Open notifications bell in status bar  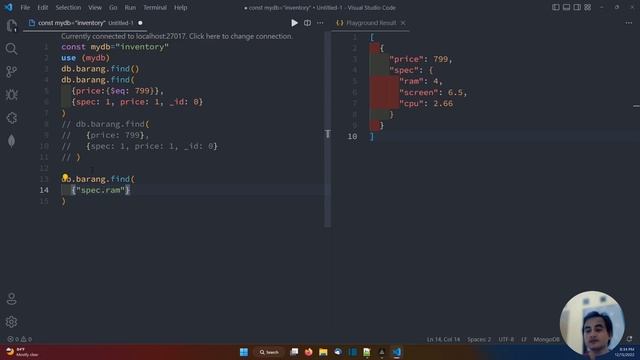(629, 339)
